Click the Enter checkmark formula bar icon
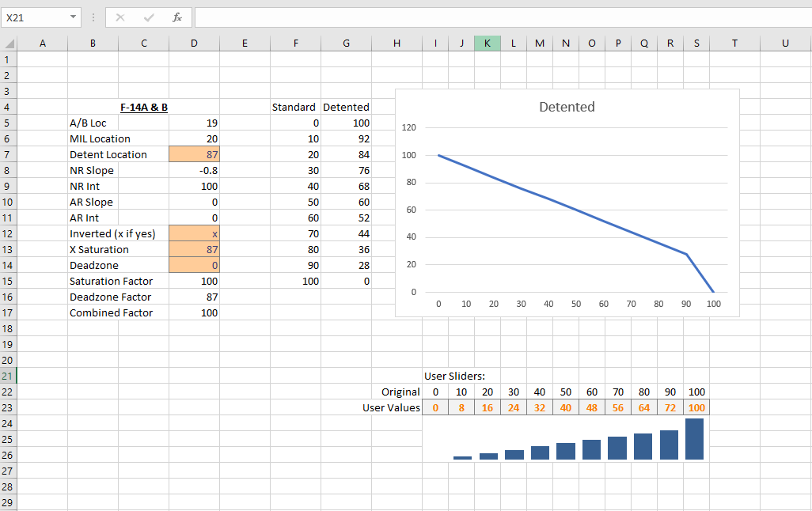This screenshot has width=812, height=511. tap(149, 17)
